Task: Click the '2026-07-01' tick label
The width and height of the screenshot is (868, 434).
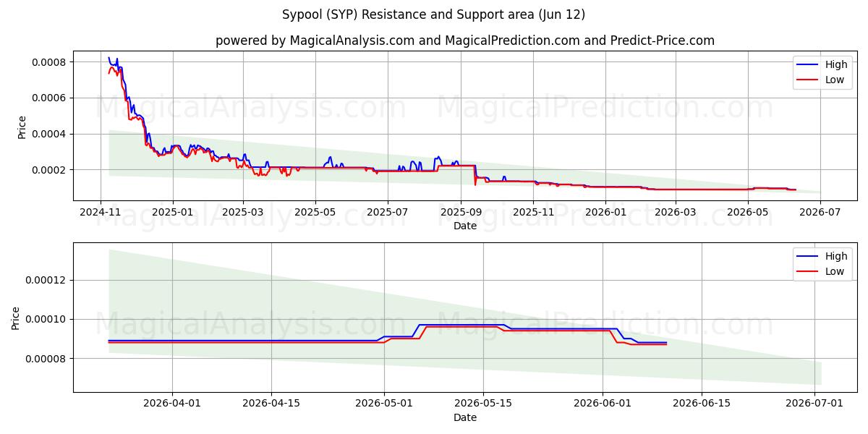Action: click(x=814, y=404)
